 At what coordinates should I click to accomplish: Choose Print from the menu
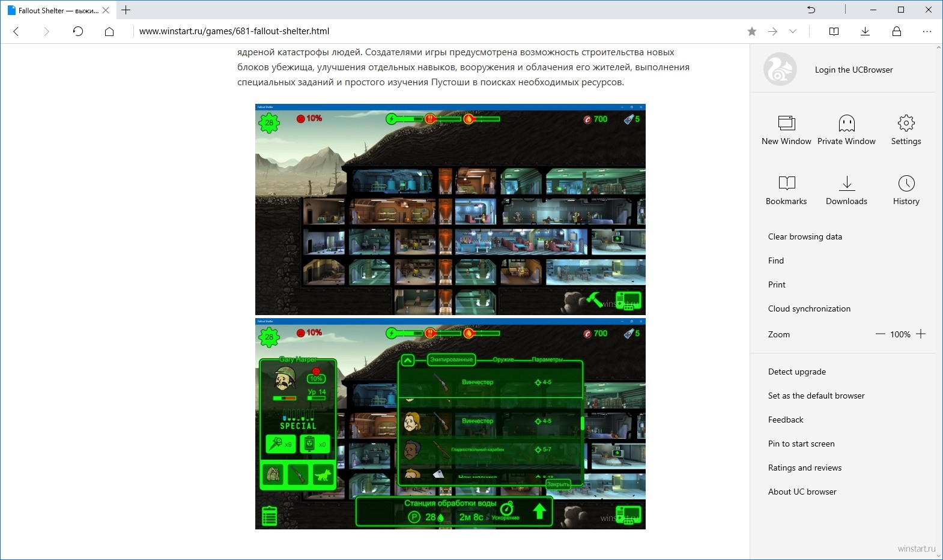tap(777, 285)
